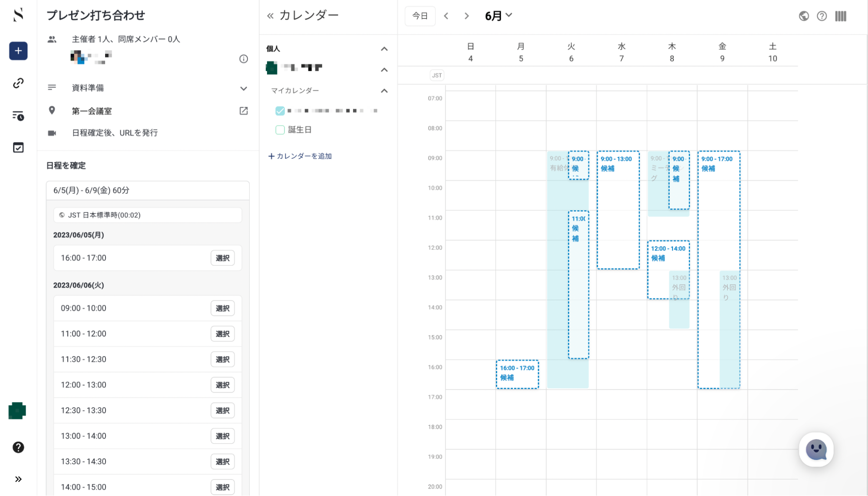Uncheck the checked my-calendar checkbox

(280, 111)
